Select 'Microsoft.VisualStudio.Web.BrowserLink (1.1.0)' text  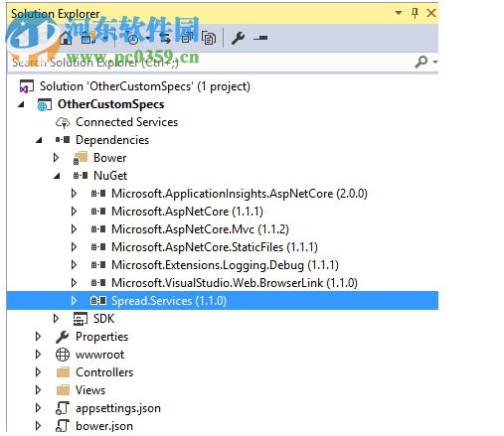235,283
